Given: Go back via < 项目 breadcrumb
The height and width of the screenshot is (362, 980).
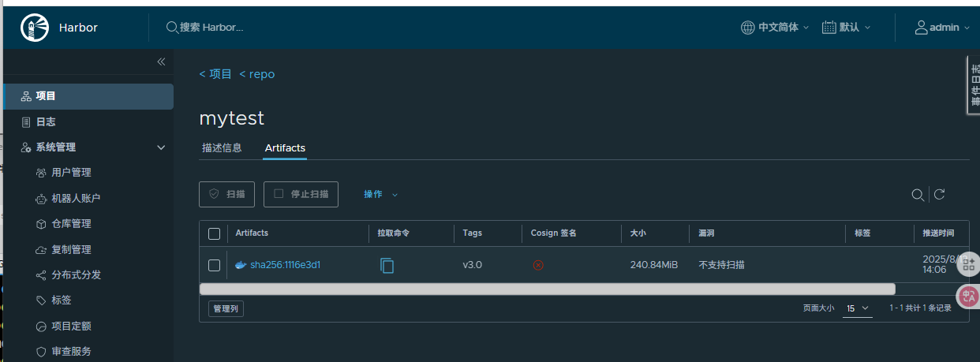Looking at the screenshot, I should click(x=215, y=74).
